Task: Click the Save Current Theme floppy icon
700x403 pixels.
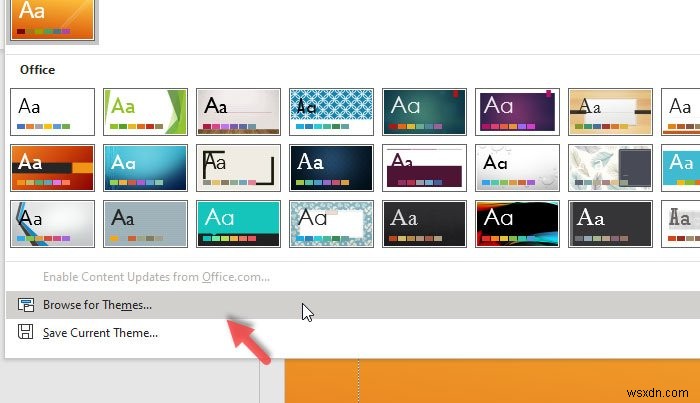Action: [x=25, y=332]
